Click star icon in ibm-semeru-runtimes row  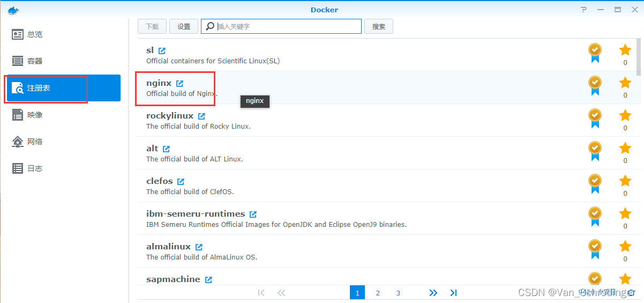pos(625,214)
